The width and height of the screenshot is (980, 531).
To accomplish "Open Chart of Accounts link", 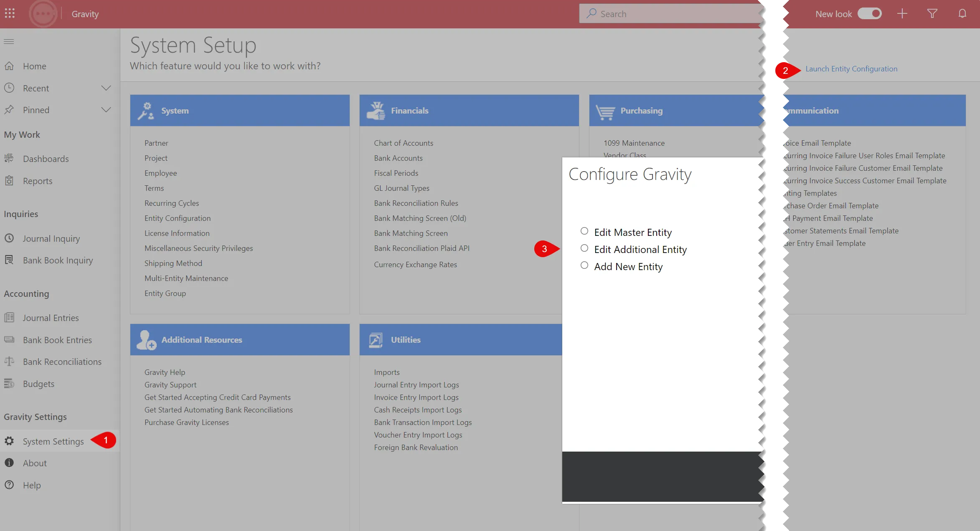I will click(404, 143).
